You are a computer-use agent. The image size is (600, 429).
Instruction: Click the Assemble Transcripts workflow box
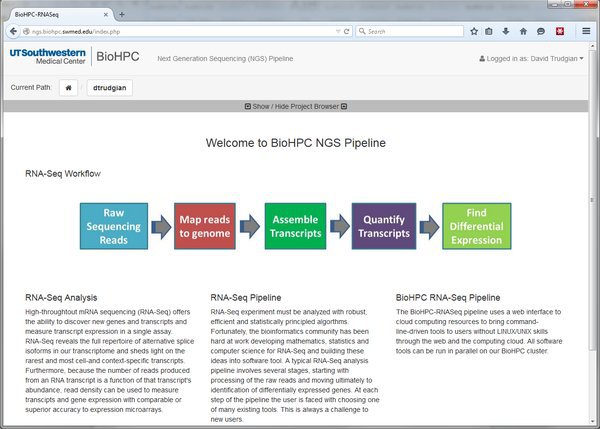pos(295,226)
